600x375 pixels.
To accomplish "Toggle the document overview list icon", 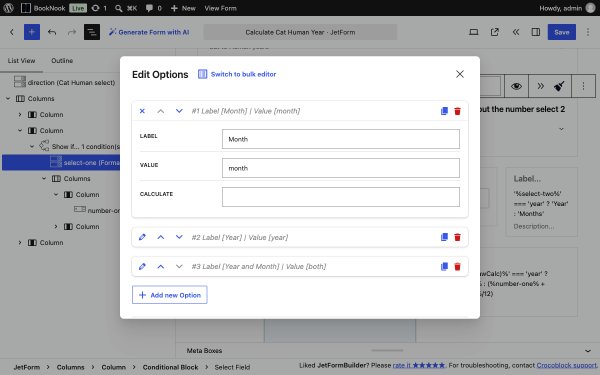I will 92,32.
